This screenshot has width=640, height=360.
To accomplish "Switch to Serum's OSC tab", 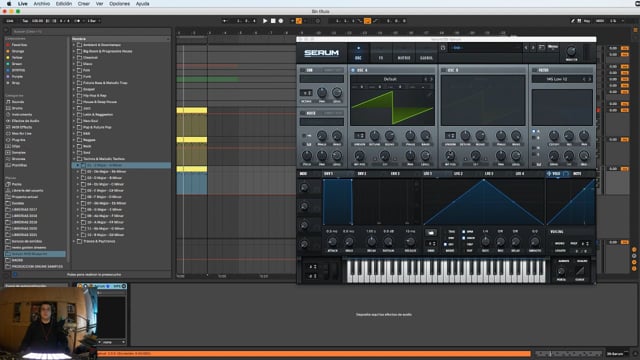I will pos(358,53).
